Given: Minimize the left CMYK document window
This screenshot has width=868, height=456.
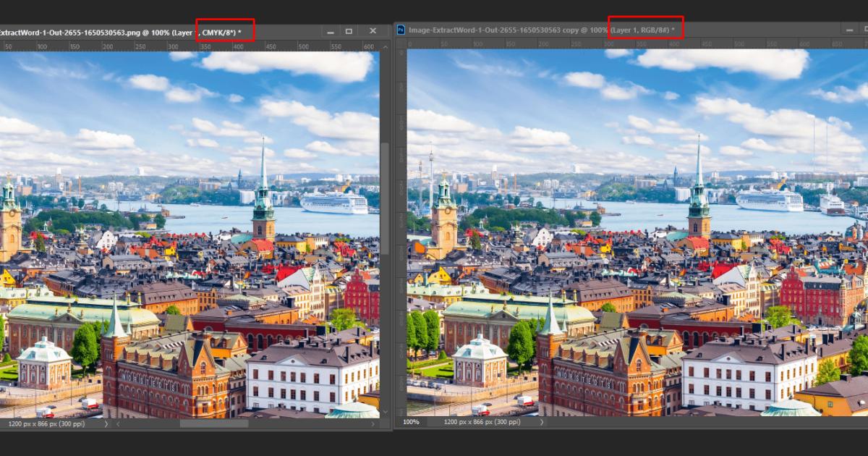Looking at the screenshot, I should (x=331, y=30).
